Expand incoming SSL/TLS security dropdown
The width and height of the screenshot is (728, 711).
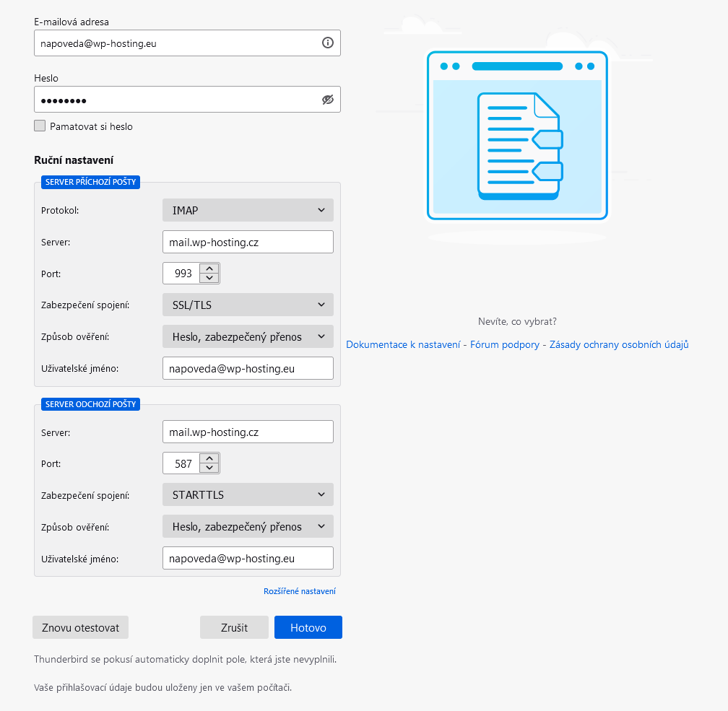pos(248,305)
